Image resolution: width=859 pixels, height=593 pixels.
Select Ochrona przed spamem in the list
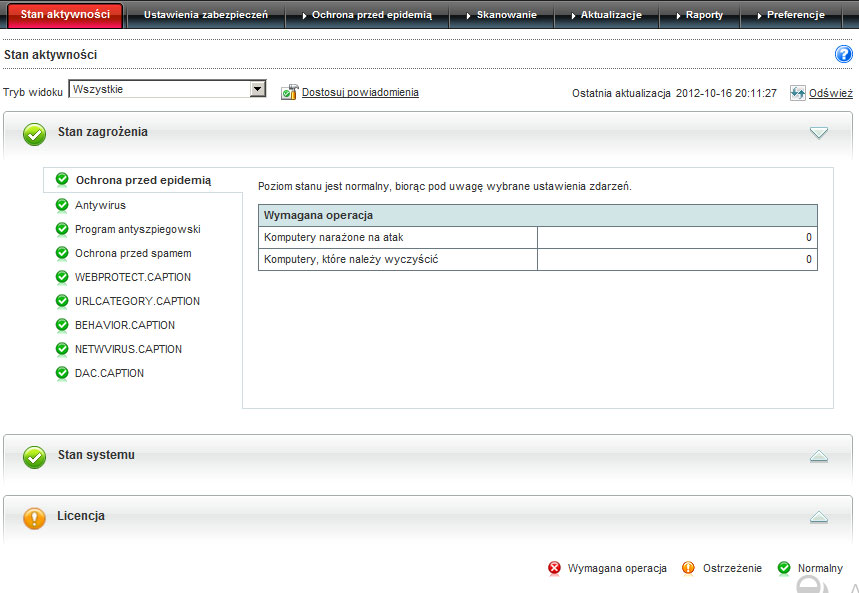pyautogui.click(x=133, y=253)
